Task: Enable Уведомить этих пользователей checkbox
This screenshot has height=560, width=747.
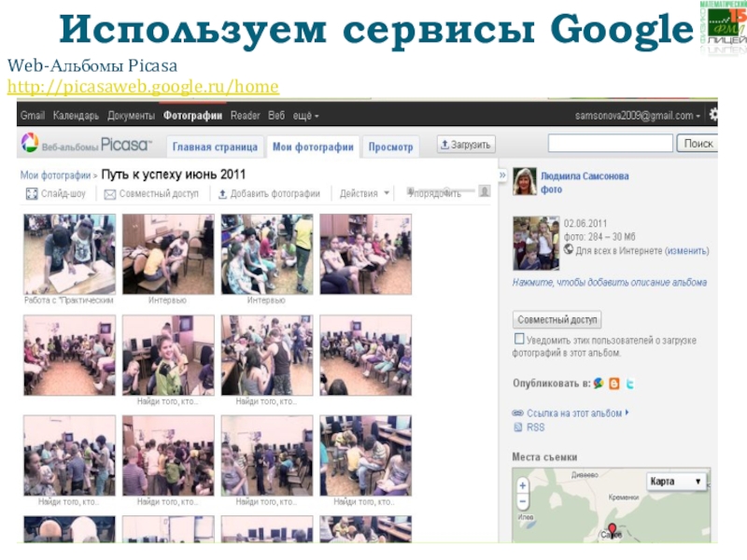Action: pos(519,339)
